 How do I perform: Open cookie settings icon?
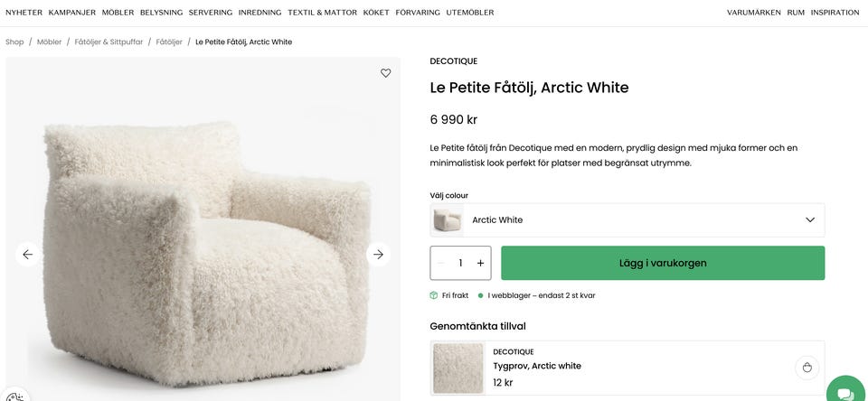(14, 396)
